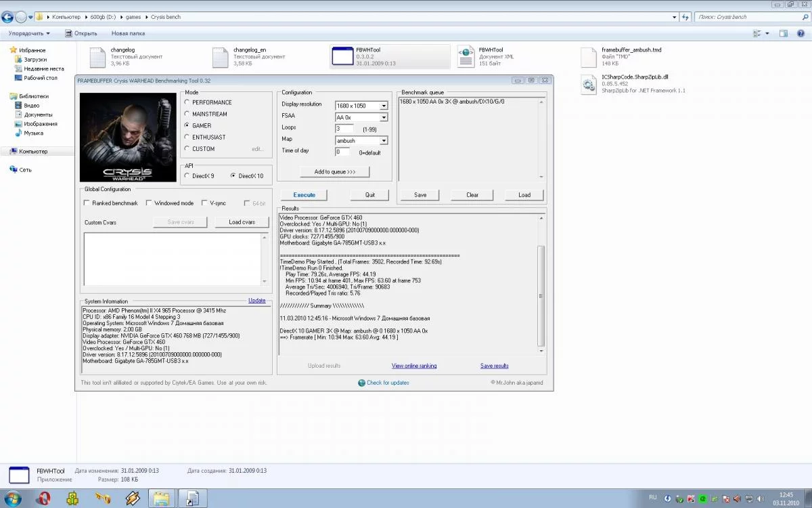Select the changelog_en text document icon

(221, 57)
